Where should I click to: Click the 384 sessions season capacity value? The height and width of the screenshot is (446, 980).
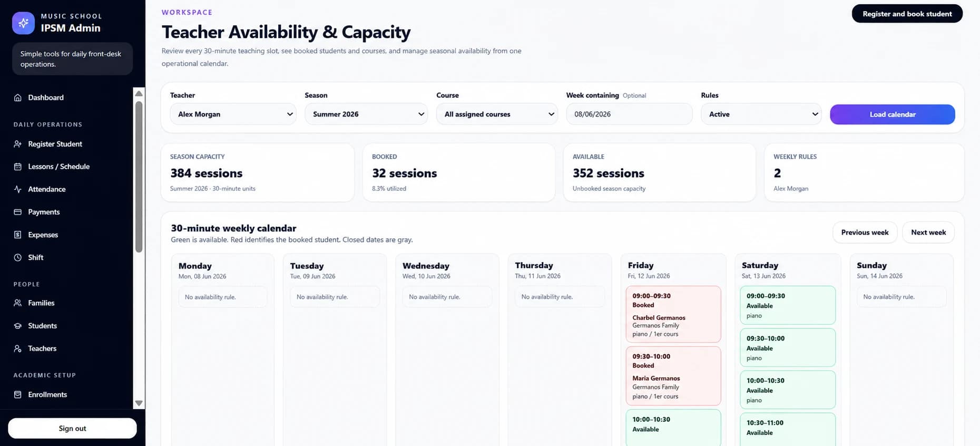coord(207,173)
